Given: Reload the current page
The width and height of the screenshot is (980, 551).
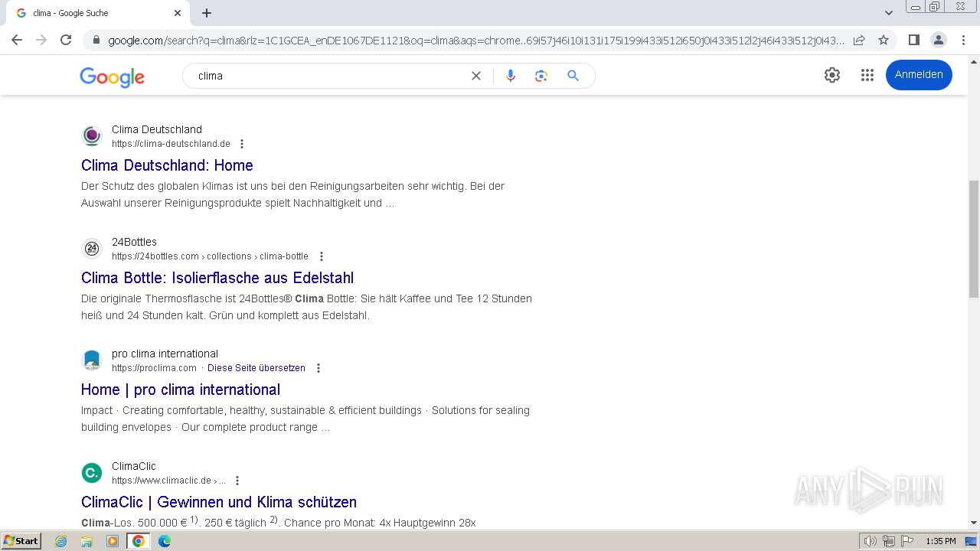Looking at the screenshot, I should pos(66,40).
